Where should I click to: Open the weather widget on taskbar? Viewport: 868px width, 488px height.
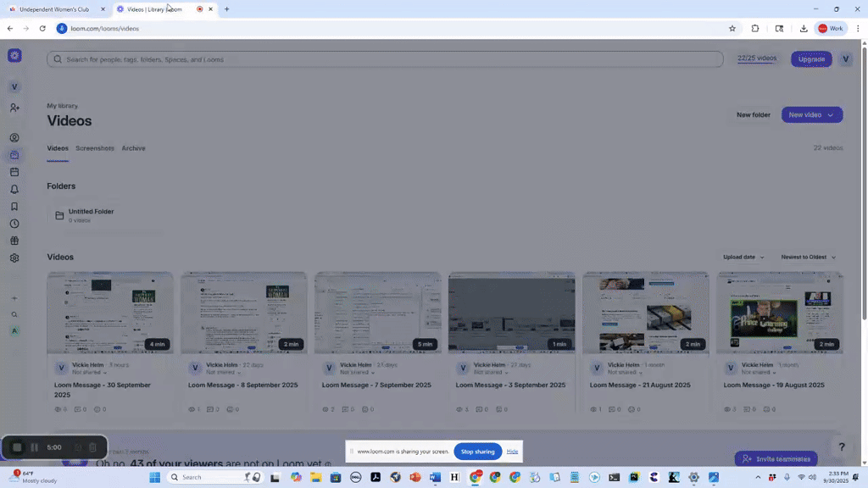[34, 477]
